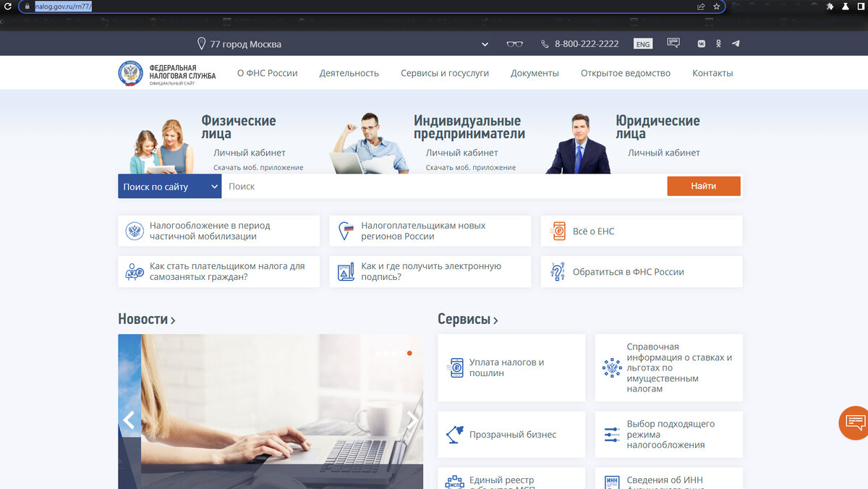Open the VK social media page
The width and height of the screenshot is (868, 489).
coord(700,43)
